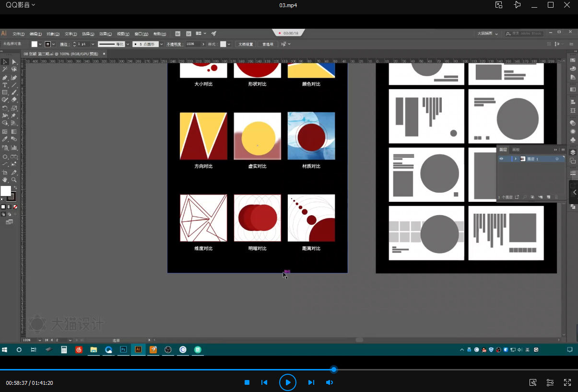
Task: Click the 文档设置 button
Action: [245, 44]
